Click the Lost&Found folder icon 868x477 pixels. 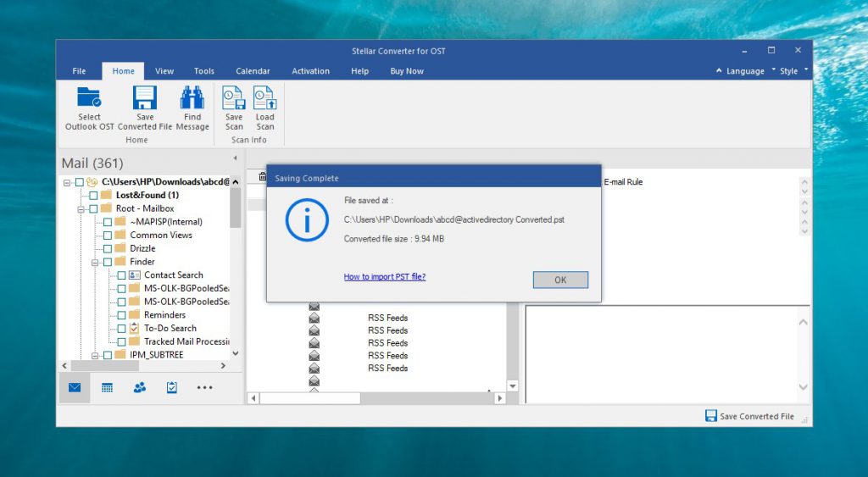pyautogui.click(x=106, y=195)
